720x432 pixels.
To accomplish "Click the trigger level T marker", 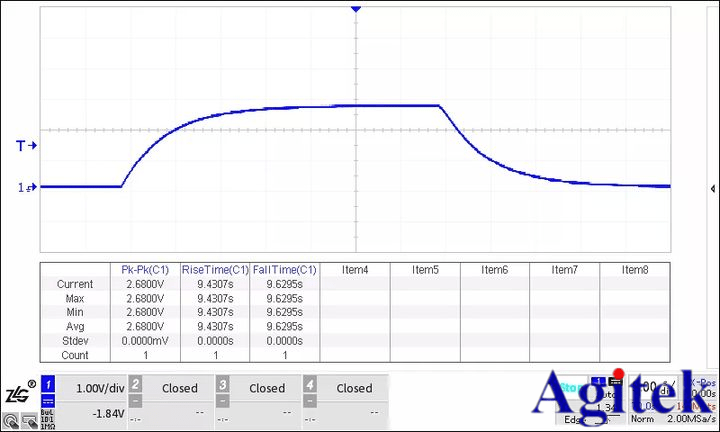I will (x=26, y=146).
